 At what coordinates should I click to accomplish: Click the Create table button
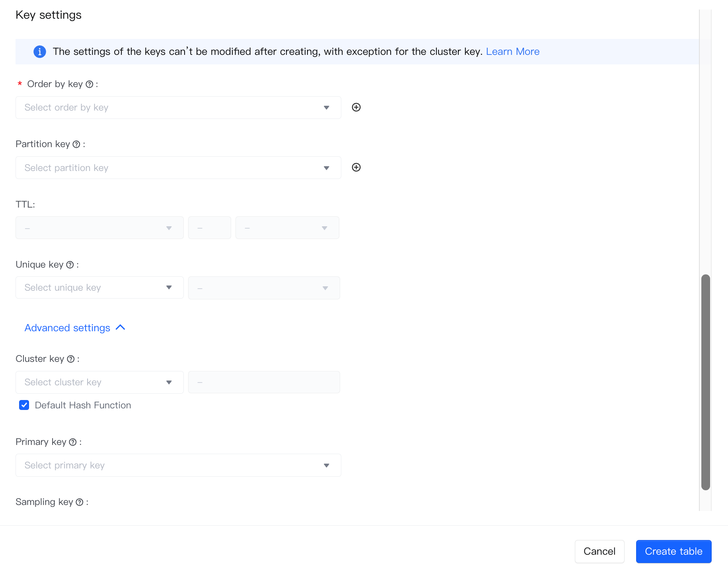pos(673,551)
